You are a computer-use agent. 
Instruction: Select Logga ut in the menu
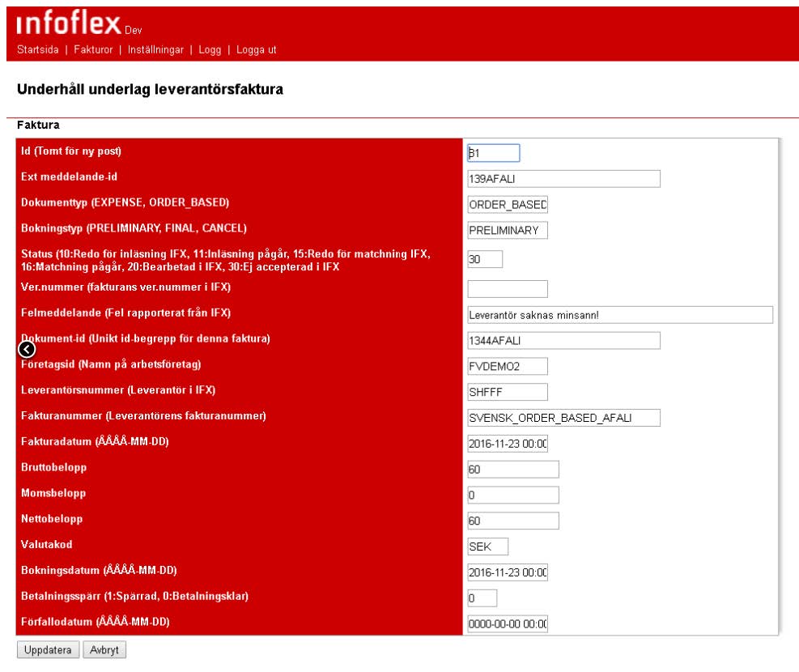click(257, 50)
